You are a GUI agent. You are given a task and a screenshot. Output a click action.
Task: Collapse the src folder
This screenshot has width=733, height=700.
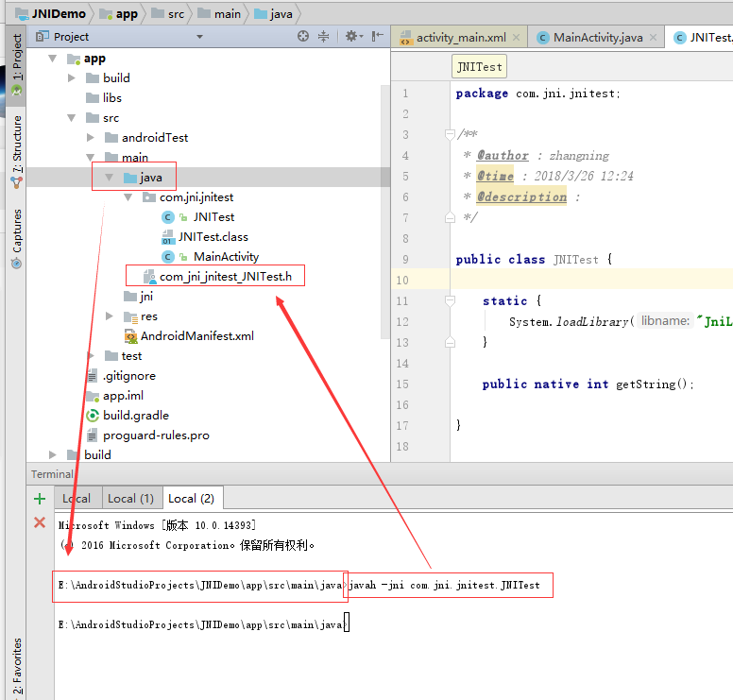(71, 118)
